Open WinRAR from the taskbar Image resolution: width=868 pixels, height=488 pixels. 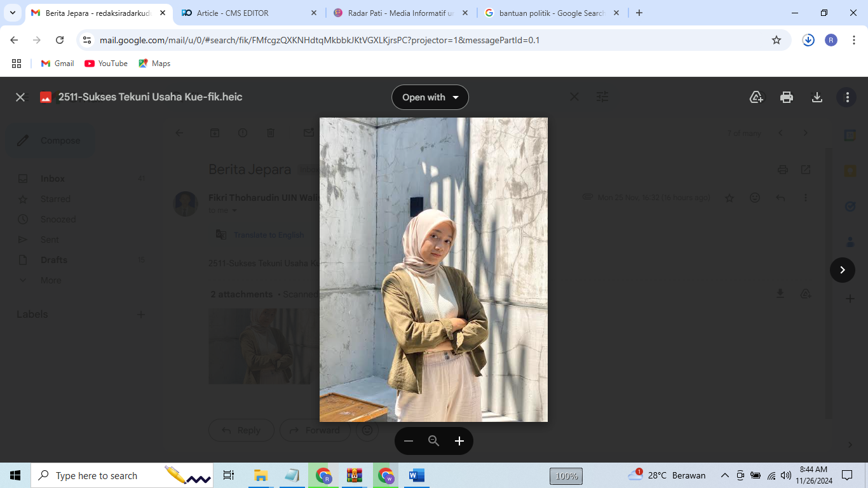(354, 475)
